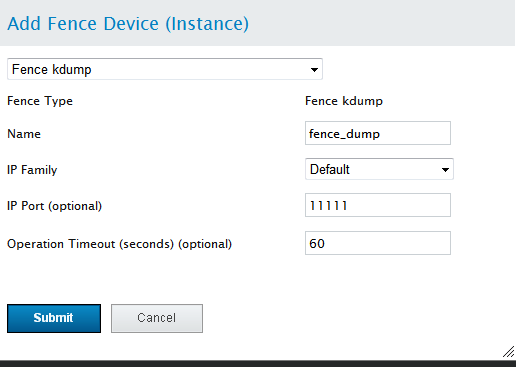The width and height of the screenshot is (516, 367).
Task: Open the IP Family Default dropdown
Action: click(x=379, y=169)
